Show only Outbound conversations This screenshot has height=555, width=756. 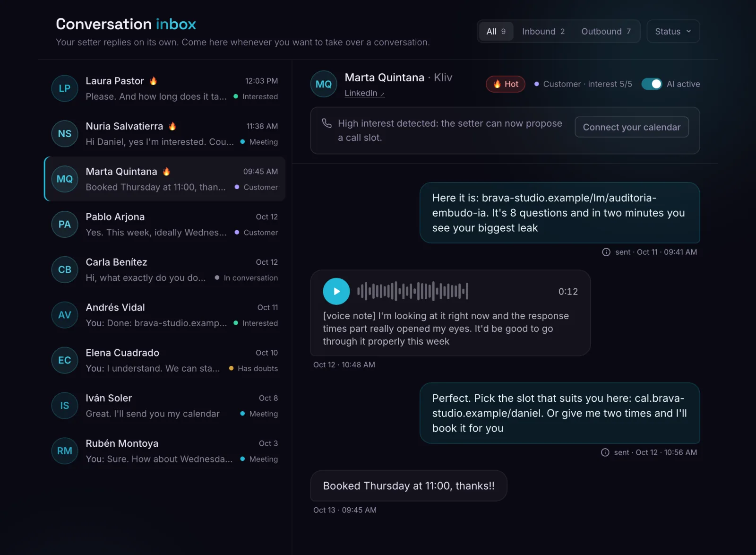tap(606, 31)
